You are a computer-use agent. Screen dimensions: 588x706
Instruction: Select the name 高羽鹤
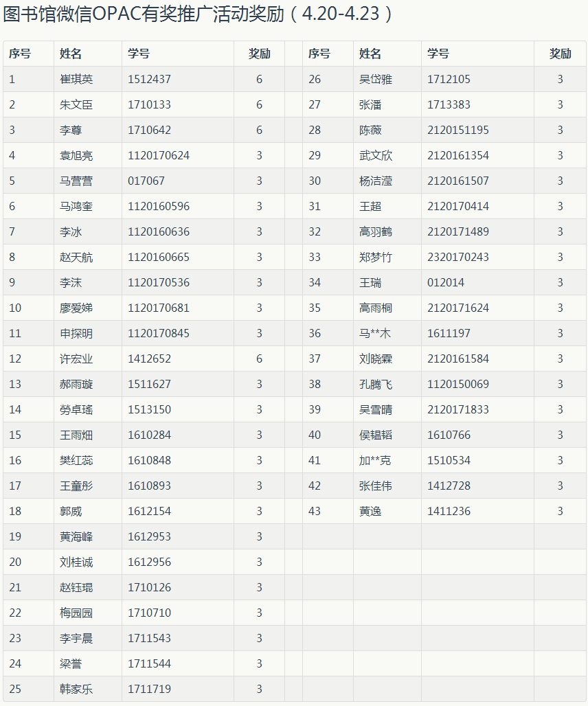click(x=376, y=231)
